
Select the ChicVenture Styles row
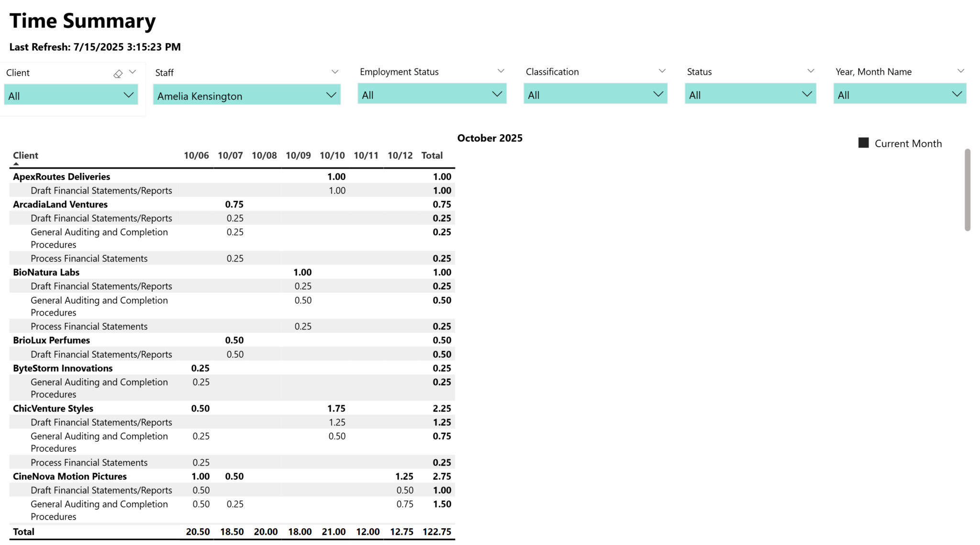tap(232, 409)
